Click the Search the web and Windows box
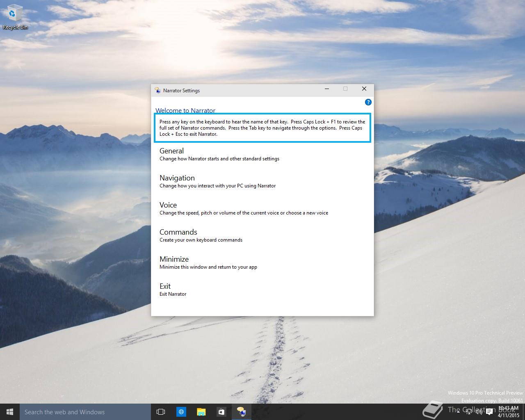 click(85, 412)
